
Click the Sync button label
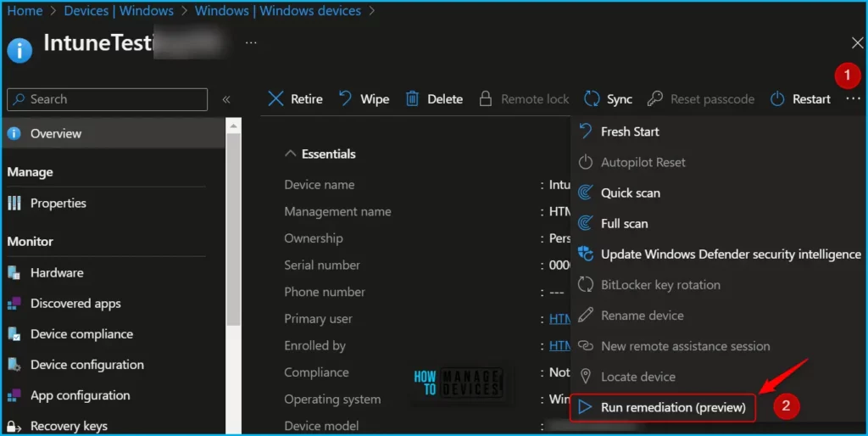620,99
